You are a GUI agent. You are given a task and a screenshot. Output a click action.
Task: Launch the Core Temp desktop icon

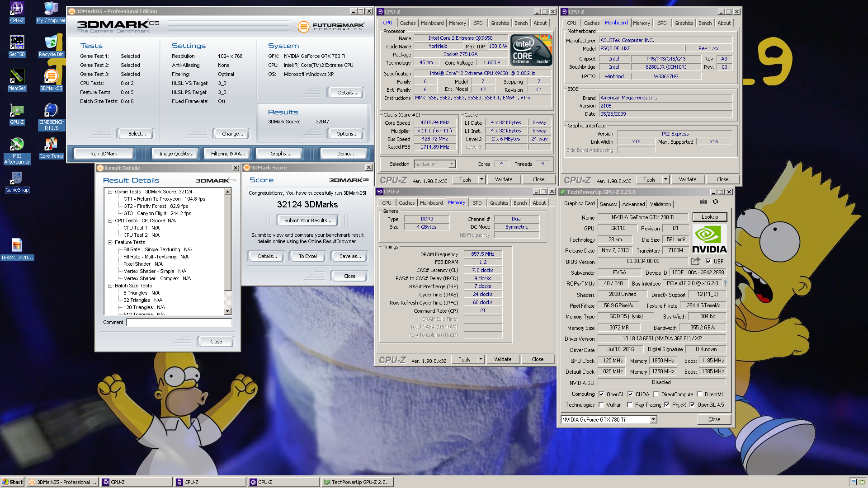pyautogui.click(x=51, y=147)
